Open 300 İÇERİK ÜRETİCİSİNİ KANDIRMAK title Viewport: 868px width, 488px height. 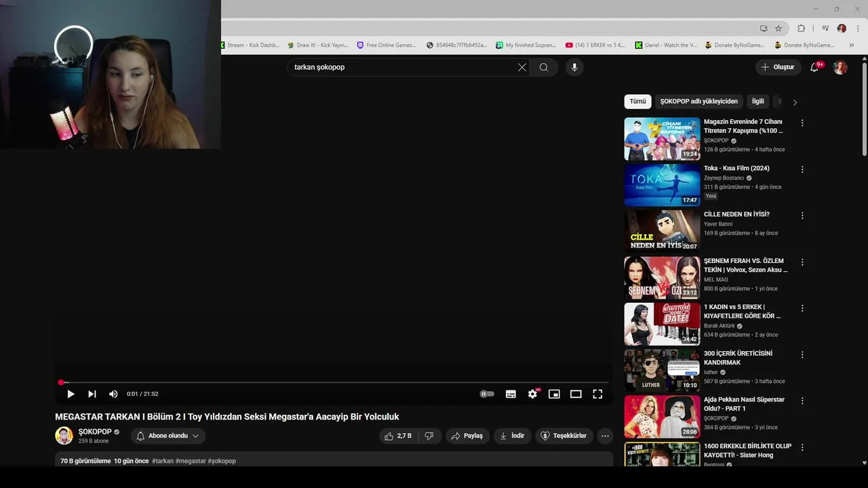(738, 358)
